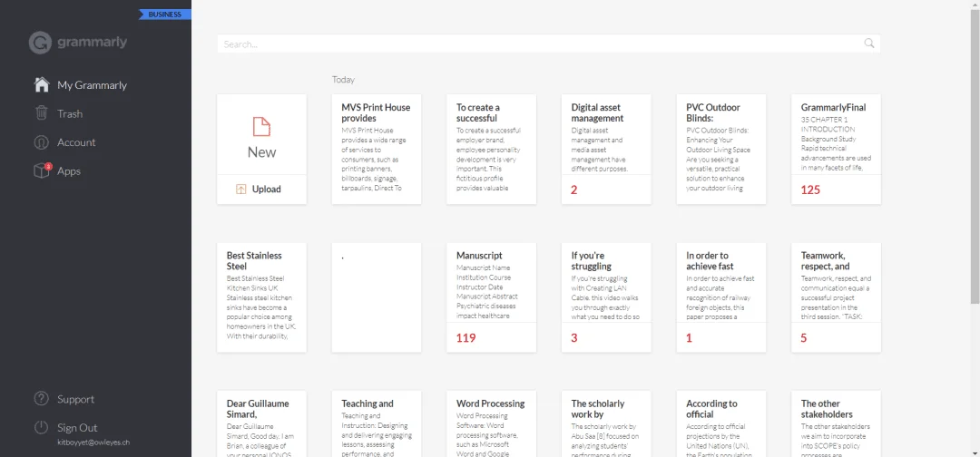Click the search magnifier icon
The image size is (980, 457).
coord(868,44)
